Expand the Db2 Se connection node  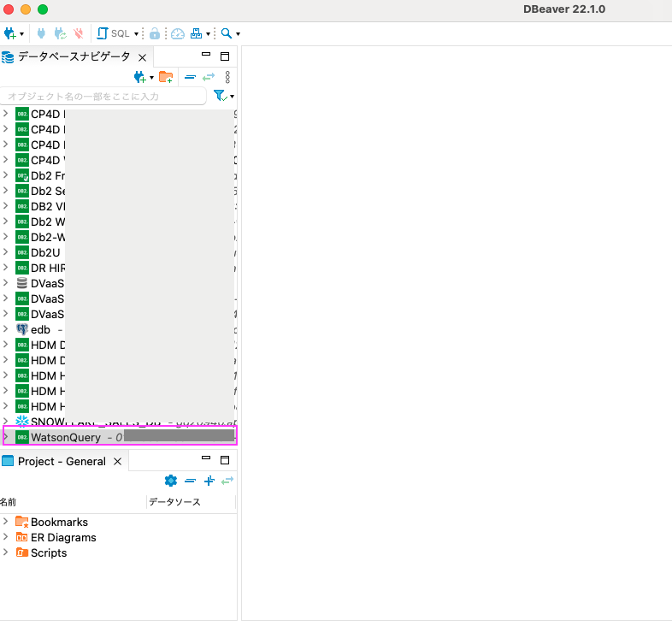coord(5,191)
